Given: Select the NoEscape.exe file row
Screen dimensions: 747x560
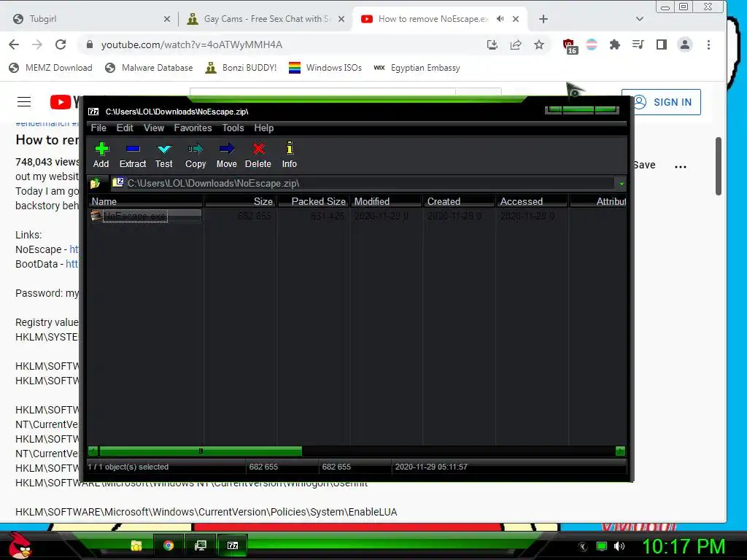Looking at the screenshot, I should click(x=146, y=216).
